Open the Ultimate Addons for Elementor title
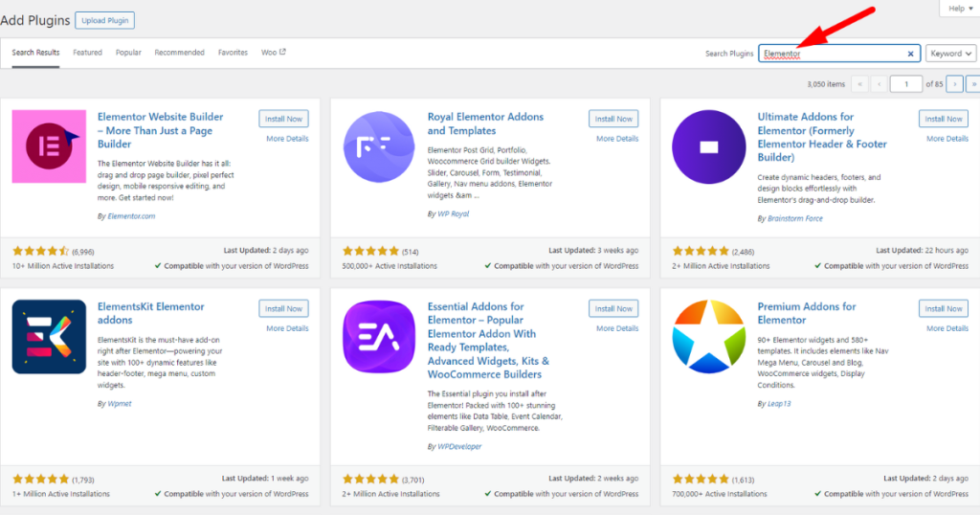This screenshot has width=980, height=515. tap(822, 137)
